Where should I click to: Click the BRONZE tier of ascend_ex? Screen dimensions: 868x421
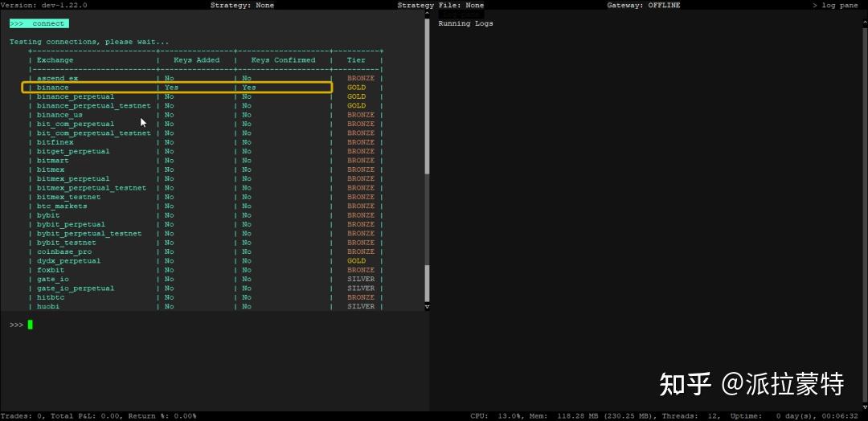(x=361, y=79)
